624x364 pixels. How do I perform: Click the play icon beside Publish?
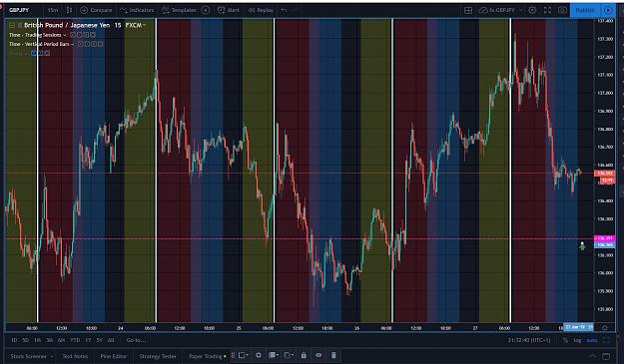click(608, 10)
